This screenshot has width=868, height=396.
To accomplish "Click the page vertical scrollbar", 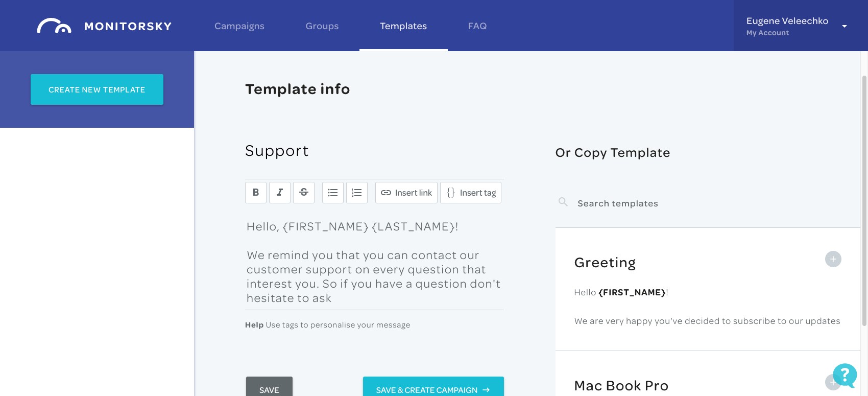I will (x=864, y=200).
